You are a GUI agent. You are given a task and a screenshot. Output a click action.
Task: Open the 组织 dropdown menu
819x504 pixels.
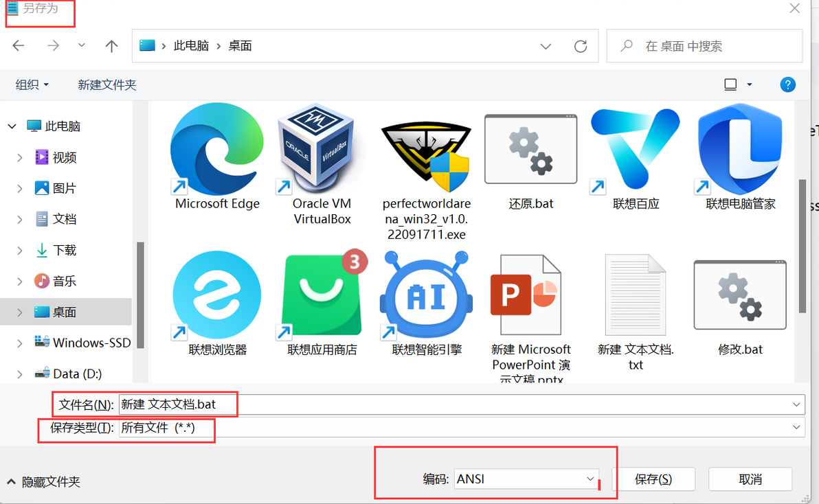click(32, 84)
